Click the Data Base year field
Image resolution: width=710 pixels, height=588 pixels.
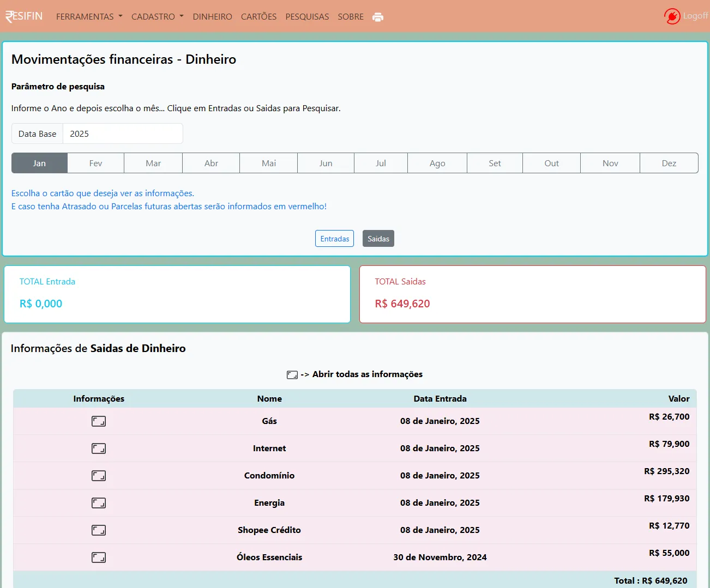tap(123, 134)
